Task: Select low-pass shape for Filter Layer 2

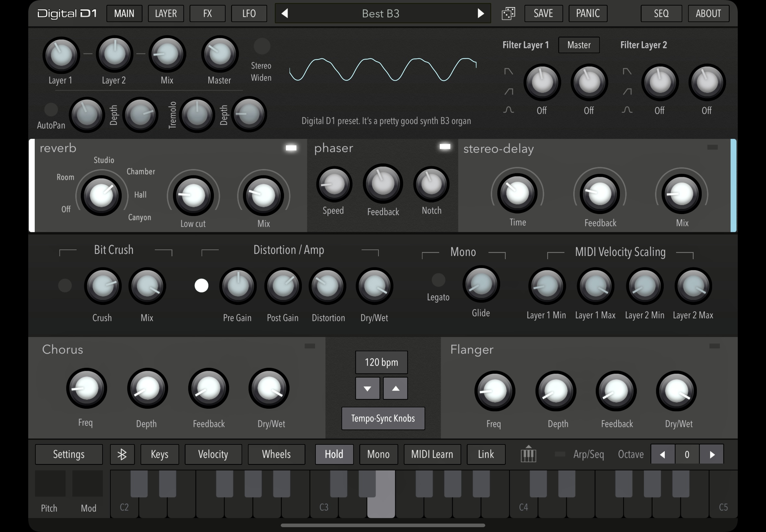Action: click(x=627, y=71)
